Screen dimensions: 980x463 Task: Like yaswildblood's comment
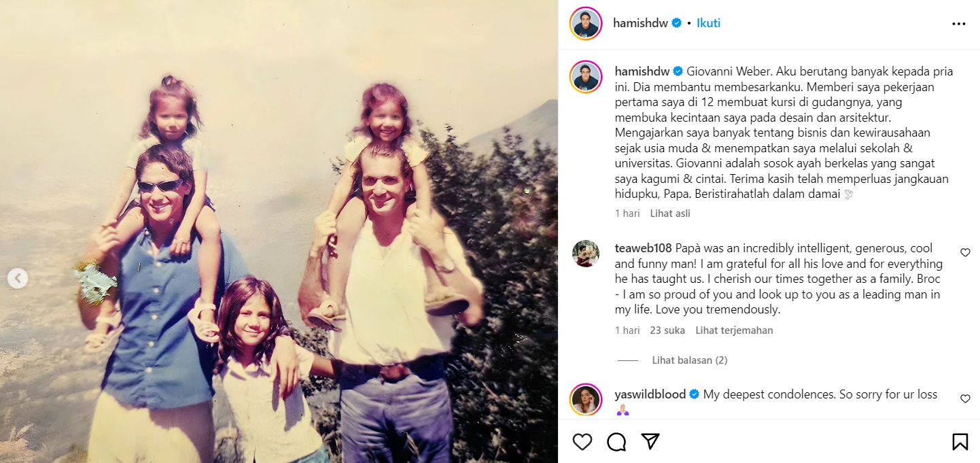965,398
